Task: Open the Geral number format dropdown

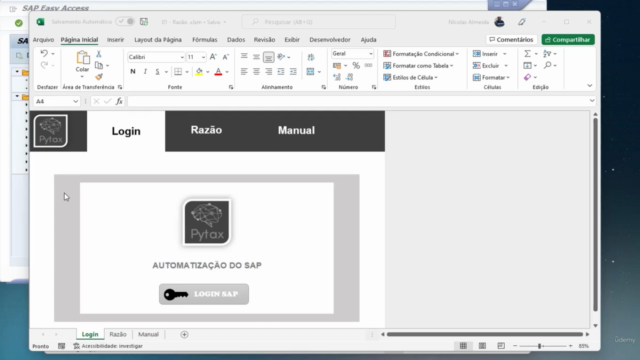Action: (371, 53)
